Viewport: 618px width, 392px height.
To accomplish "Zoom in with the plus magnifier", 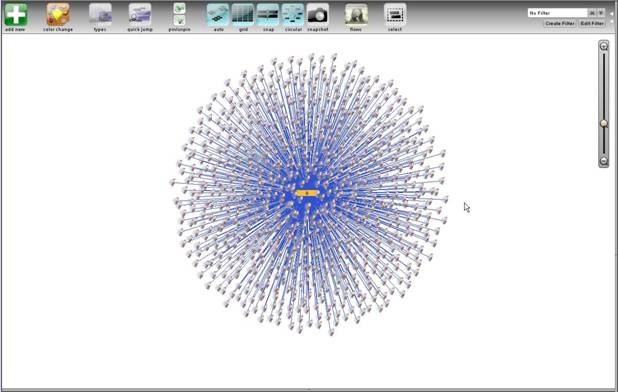I will (x=604, y=46).
